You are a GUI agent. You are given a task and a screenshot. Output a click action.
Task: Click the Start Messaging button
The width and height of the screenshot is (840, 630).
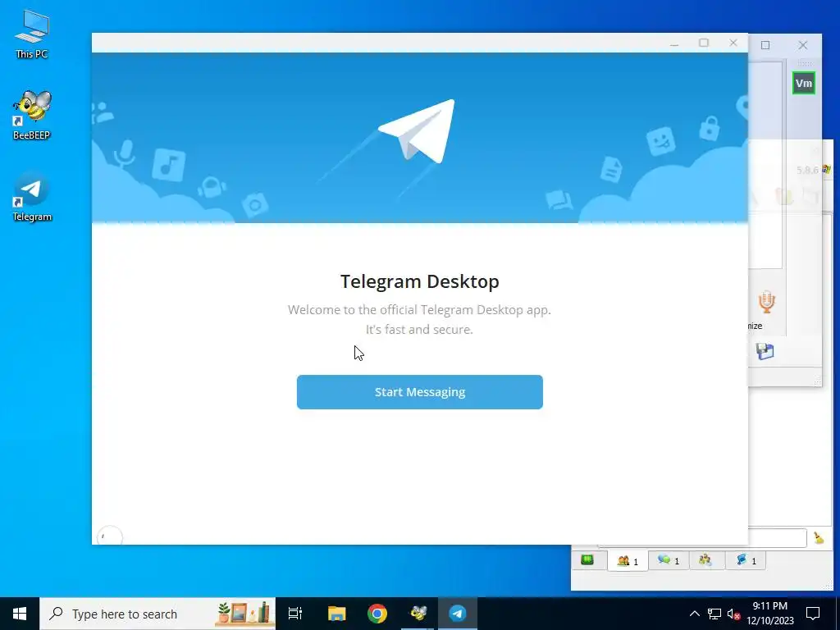point(419,392)
